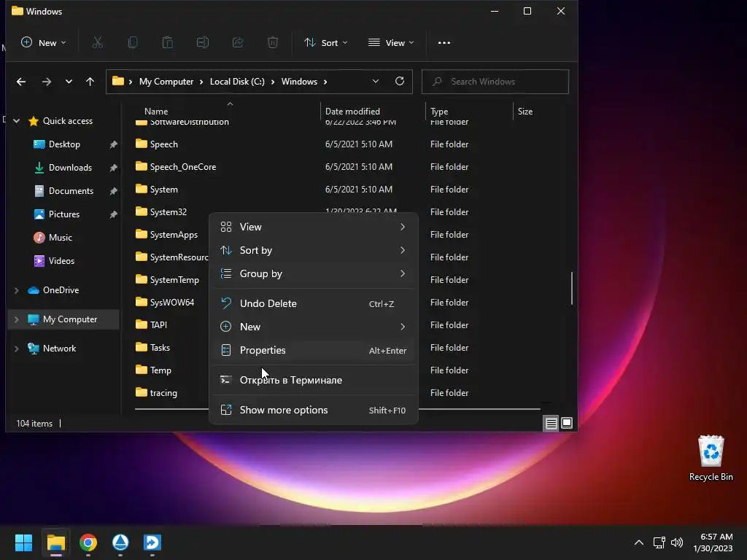Image resolution: width=747 pixels, height=560 pixels.
Task: Switch to details view icon in status bar
Action: pyautogui.click(x=551, y=423)
